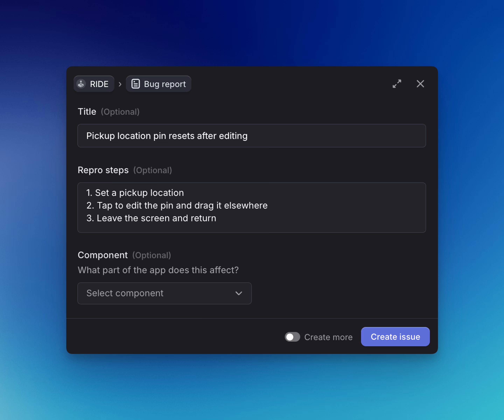Click the Create more switch knob

pyautogui.click(x=289, y=337)
